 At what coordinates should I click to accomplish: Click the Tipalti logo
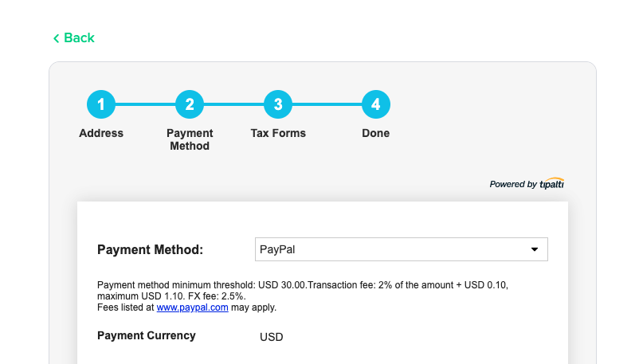[x=552, y=183]
